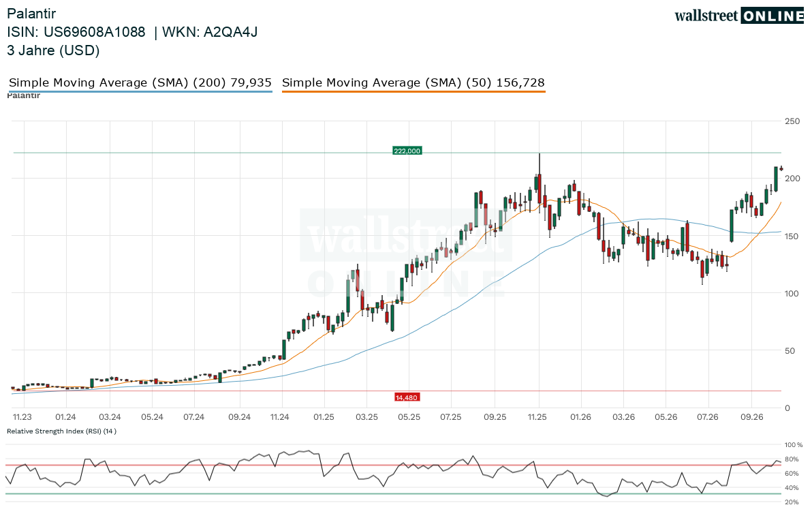Click the 150 price axis label
This screenshot has height=520, width=812.
(x=792, y=236)
